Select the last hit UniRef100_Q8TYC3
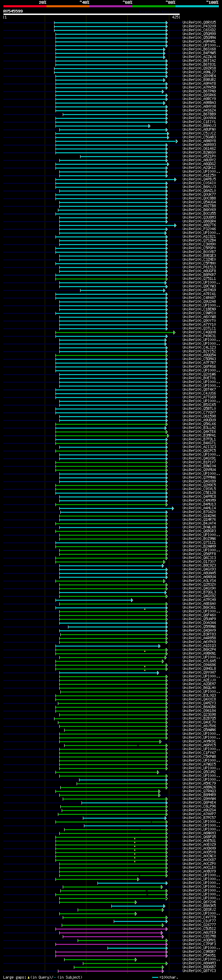This screenshot has width=222, height=980. point(199,971)
